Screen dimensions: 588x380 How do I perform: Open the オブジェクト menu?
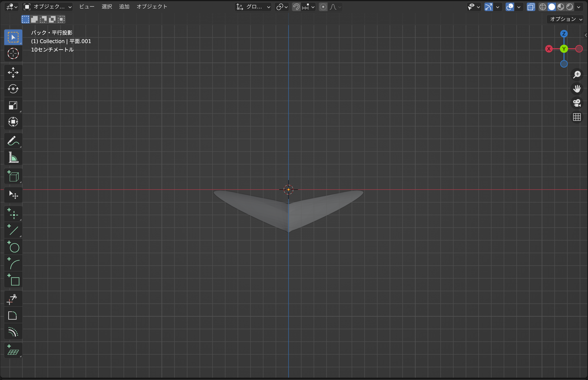coord(152,7)
